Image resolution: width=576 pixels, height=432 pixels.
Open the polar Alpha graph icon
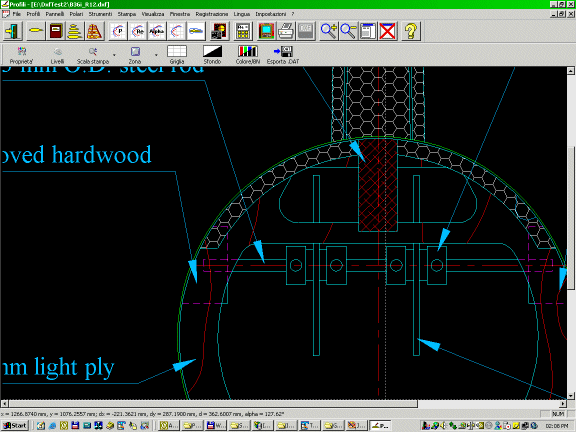[x=157, y=31]
